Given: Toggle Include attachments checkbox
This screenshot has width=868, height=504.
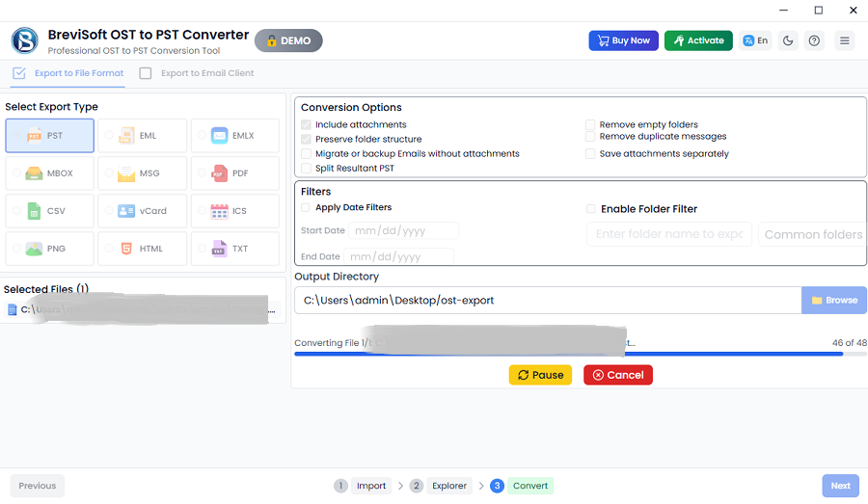Looking at the screenshot, I should [306, 124].
